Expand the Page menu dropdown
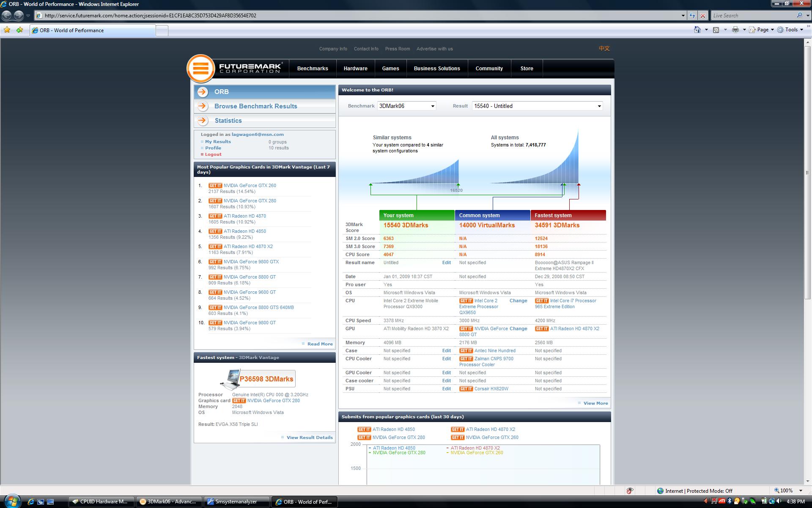 tap(772, 30)
